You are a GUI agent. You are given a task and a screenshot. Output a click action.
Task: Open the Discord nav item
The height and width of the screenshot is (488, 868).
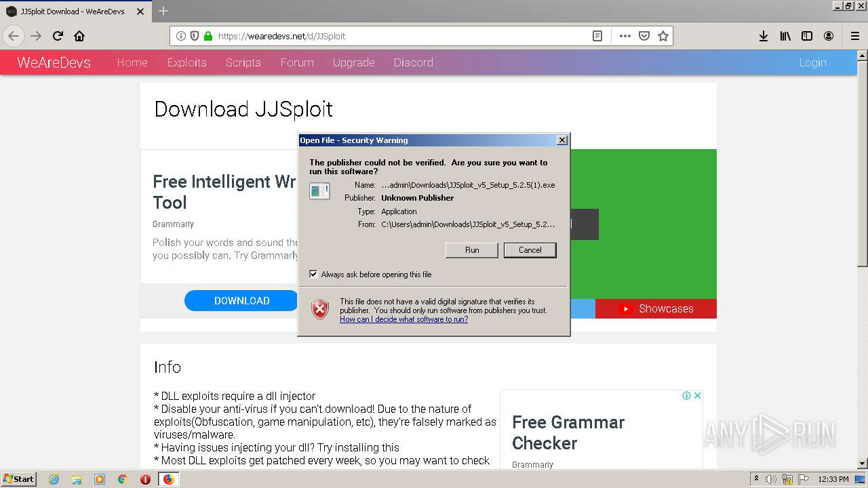[x=413, y=62]
